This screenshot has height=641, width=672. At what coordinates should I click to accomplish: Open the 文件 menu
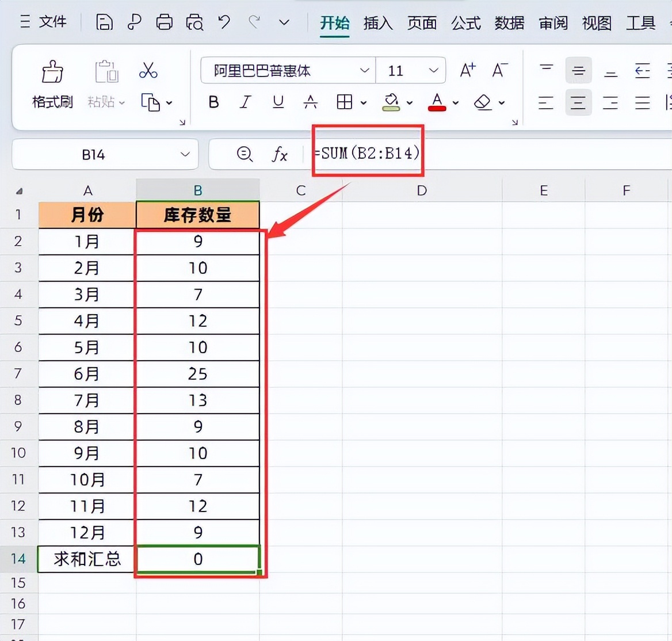(53, 22)
